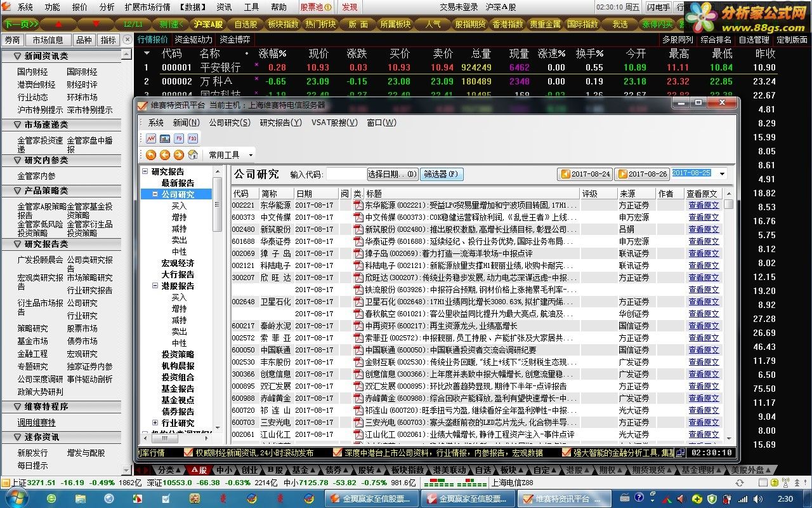
Task: Collapse the 迷你资讯 section
Action: (18, 438)
